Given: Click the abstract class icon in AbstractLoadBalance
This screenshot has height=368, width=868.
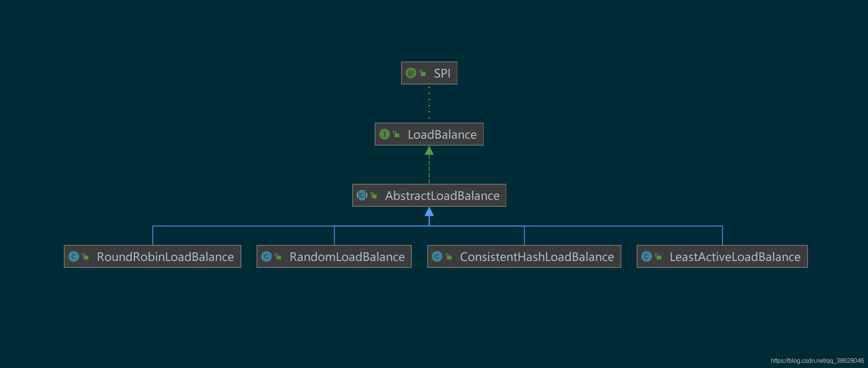Looking at the screenshot, I should click(362, 195).
